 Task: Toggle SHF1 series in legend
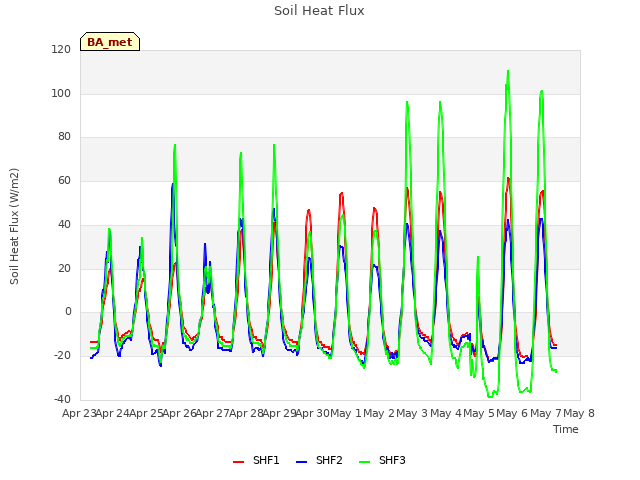pyautogui.click(x=256, y=460)
